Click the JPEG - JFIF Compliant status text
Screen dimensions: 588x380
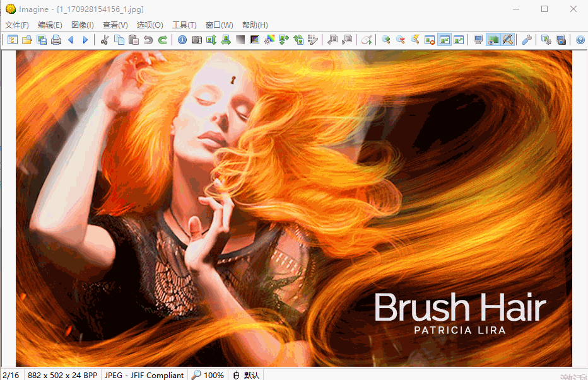point(144,375)
